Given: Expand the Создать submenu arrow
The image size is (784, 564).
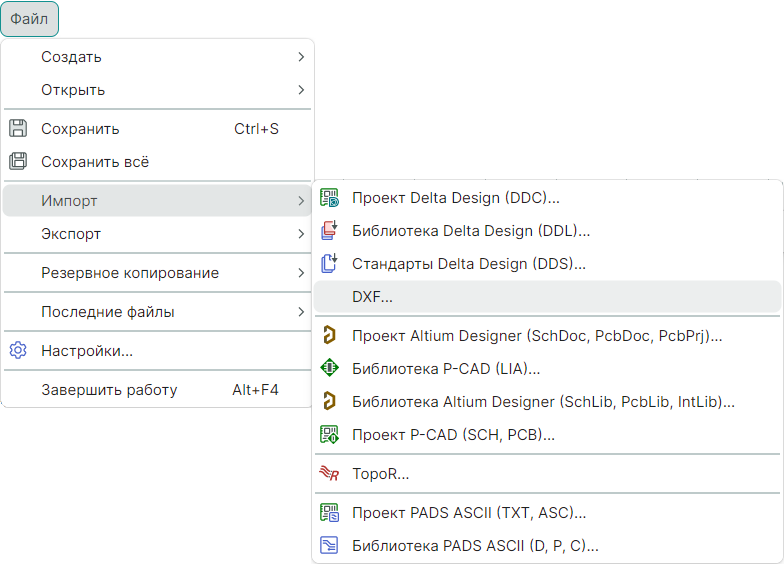Looking at the screenshot, I should tap(300, 57).
